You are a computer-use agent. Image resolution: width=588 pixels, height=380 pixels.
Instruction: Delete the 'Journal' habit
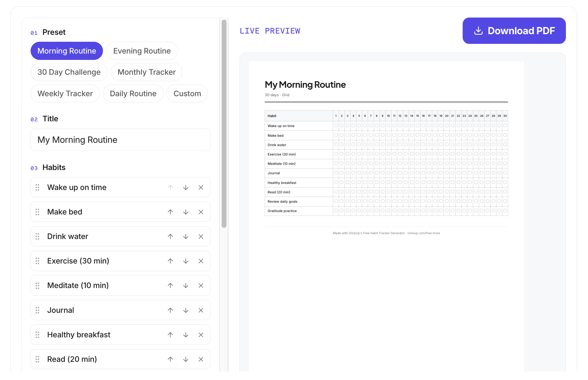pos(201,310)
